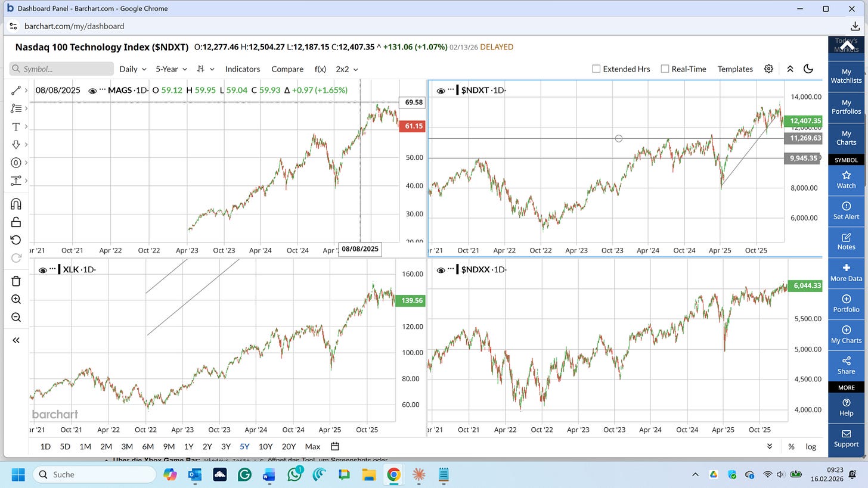Open the chart type candlestick dropdown

coord(205,69)
